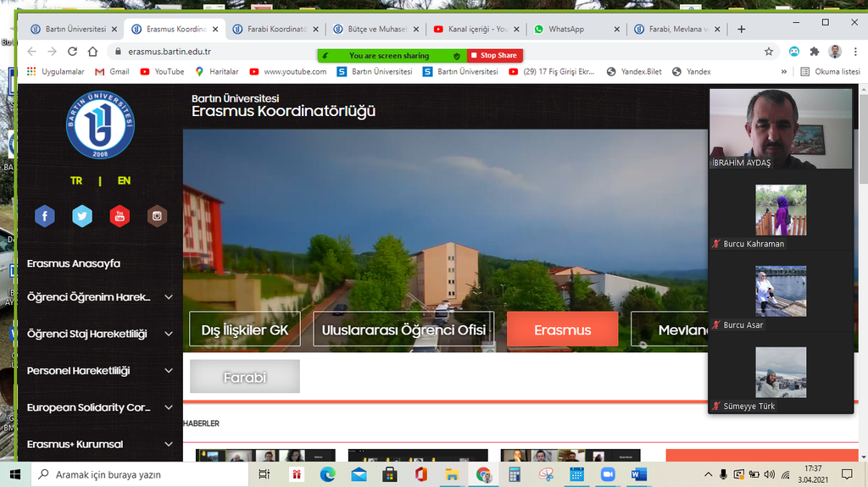Open the Twitter social icon

pyautogui.click(x=82, y=216)
